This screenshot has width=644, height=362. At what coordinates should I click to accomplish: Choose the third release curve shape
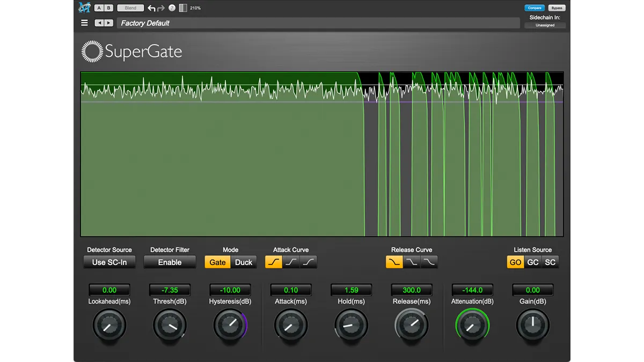click(429, 262)
